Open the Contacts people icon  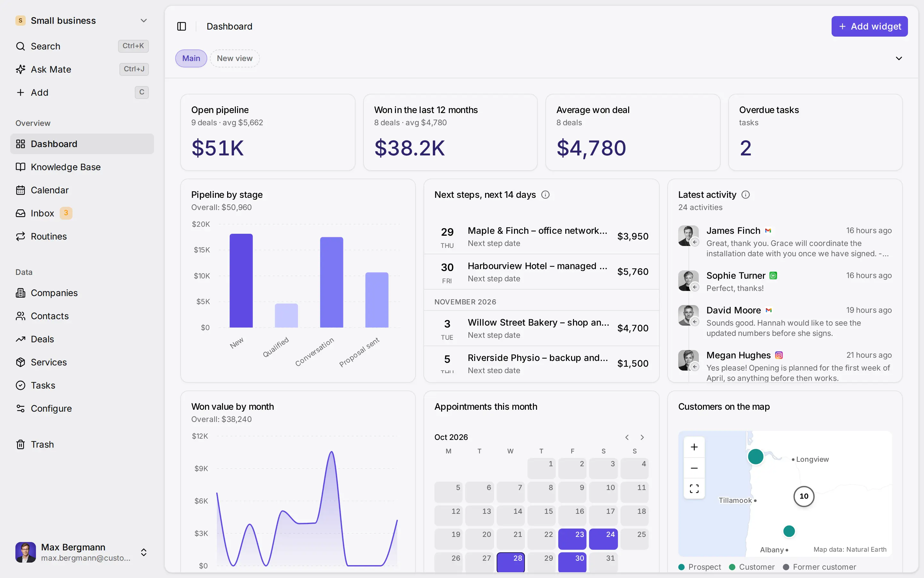coord(20,316)
